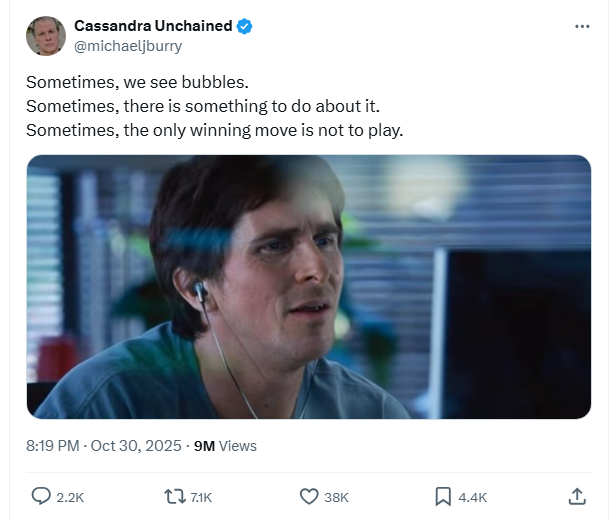Click the reply speech bubble icon
The width and height of the screenshot is (611, 520).
41,496
